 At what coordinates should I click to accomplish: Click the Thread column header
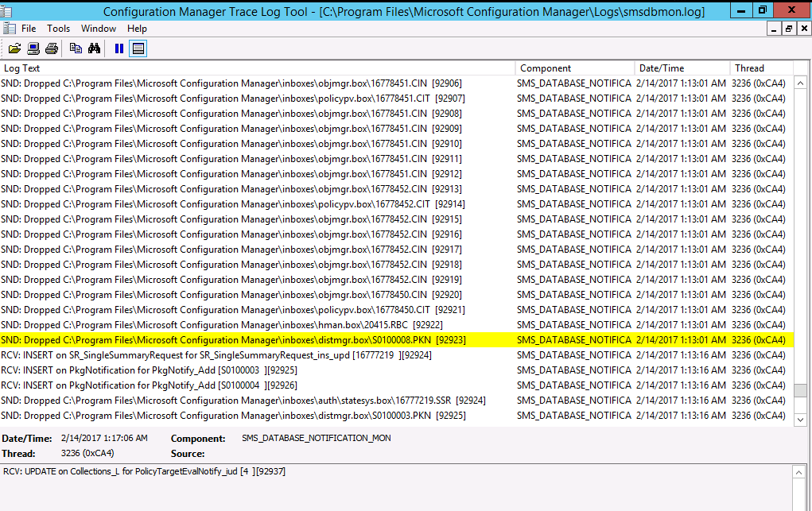pos(761,68)
